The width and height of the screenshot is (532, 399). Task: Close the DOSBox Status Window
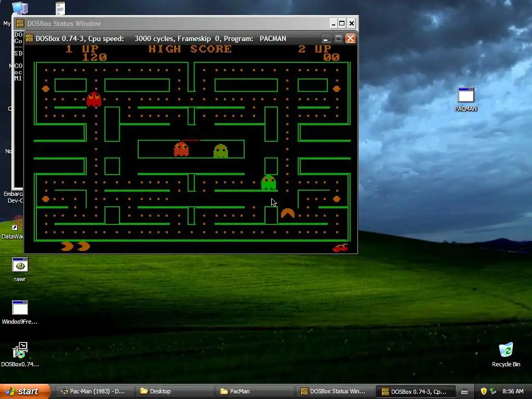click(x=352, y=23)
